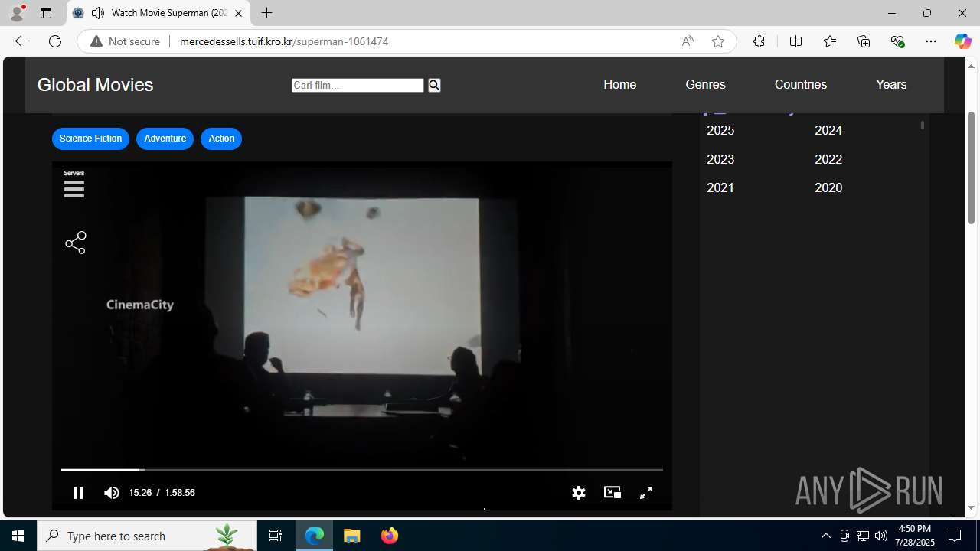Image resolution: width=980 pixels, height=551 pixels.
Task: Go to Global Movies homepage logo
Action: (x=95, y=85)
